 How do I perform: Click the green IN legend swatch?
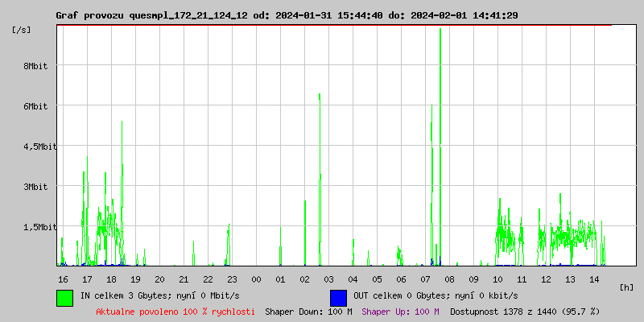(64, 297)
